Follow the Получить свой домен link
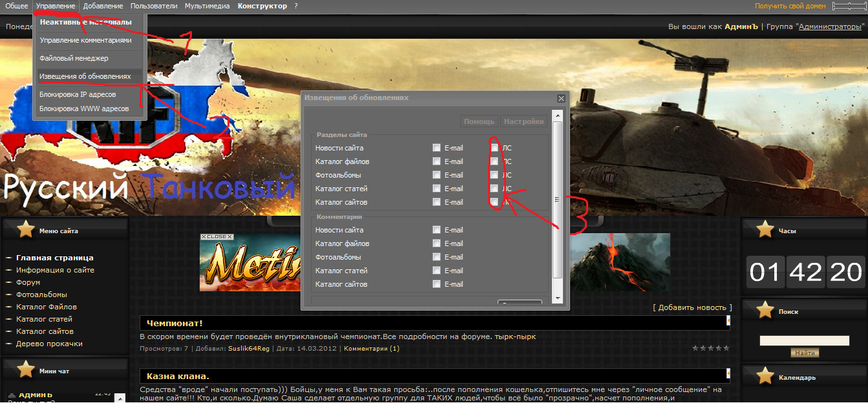Image resolution: width=868 pixels, height=403 pixels. coord(790,6)
